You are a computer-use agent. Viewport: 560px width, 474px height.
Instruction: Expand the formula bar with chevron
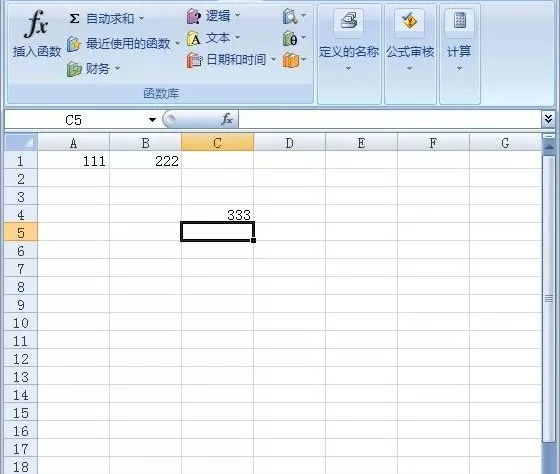coord(549,119)
